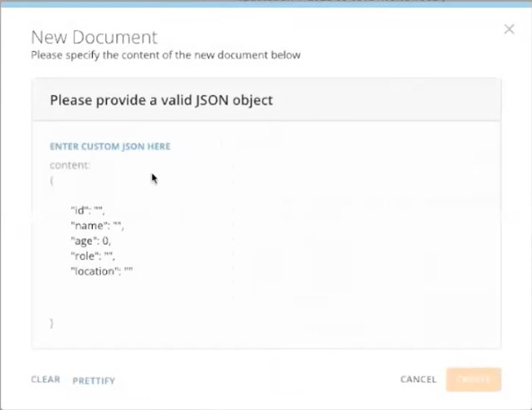Click the 'ENTER CUSTOM JSON HERE' label
Screen dimensions: 532x410
tap(109, 146)
